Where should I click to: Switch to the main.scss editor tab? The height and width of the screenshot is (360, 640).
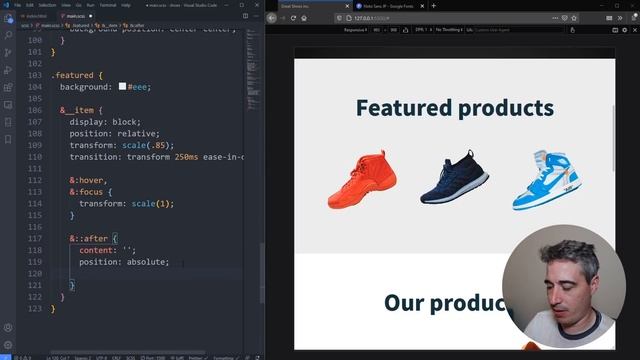(x=76, y=16)
